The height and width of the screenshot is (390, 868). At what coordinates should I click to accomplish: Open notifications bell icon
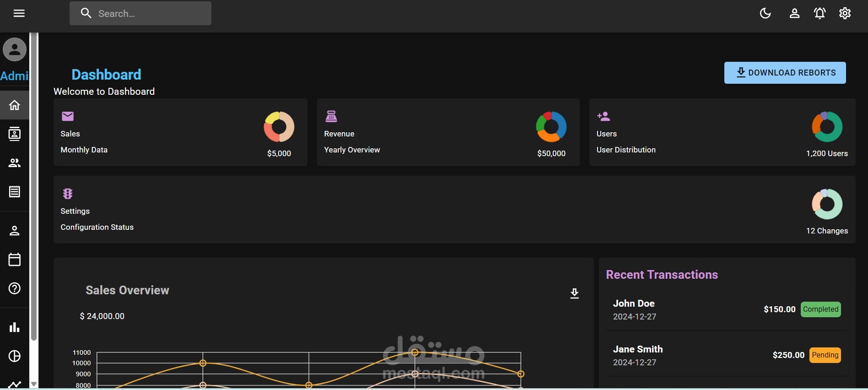coord(819,13)
